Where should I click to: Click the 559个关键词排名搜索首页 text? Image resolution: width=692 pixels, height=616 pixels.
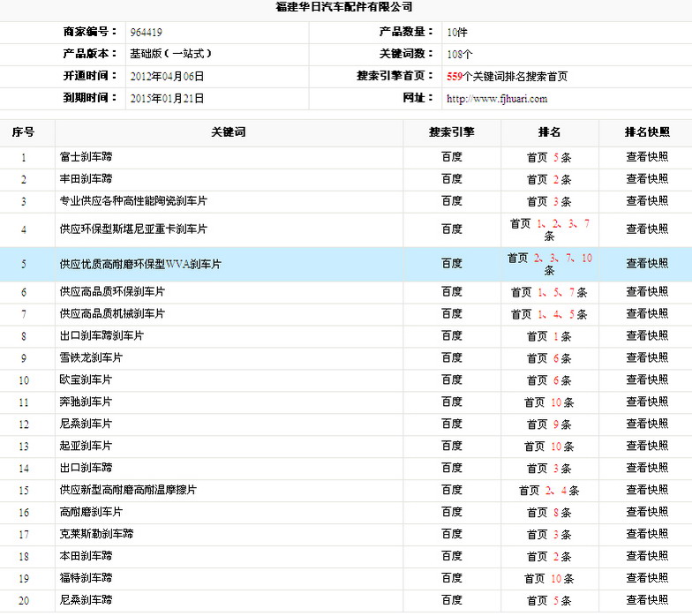coord(507,76)
